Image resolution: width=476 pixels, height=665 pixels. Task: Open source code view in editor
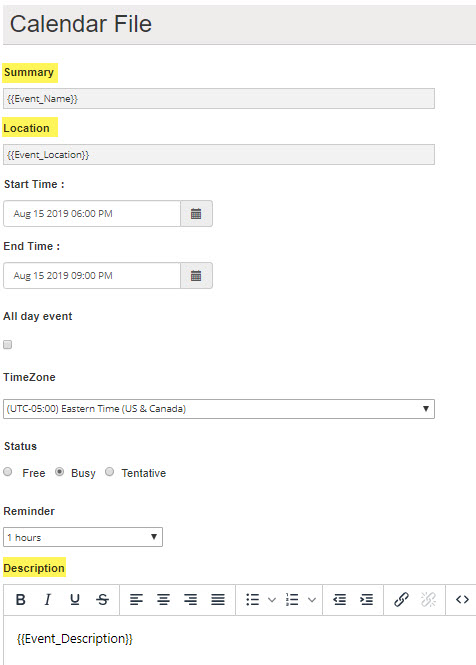[462, 599]
